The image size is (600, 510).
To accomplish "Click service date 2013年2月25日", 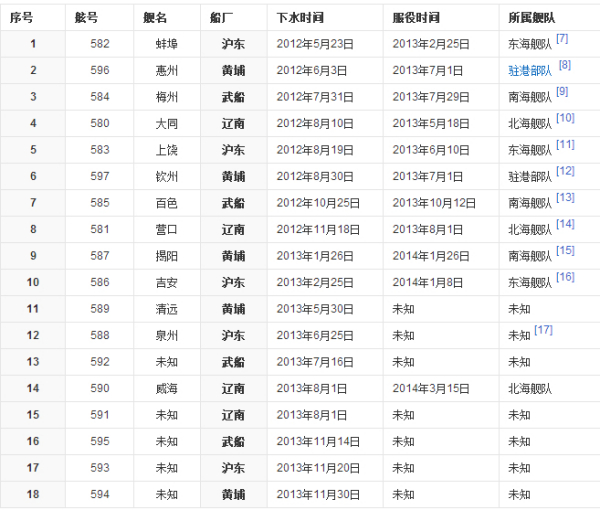I will click(x=431, y=44).
